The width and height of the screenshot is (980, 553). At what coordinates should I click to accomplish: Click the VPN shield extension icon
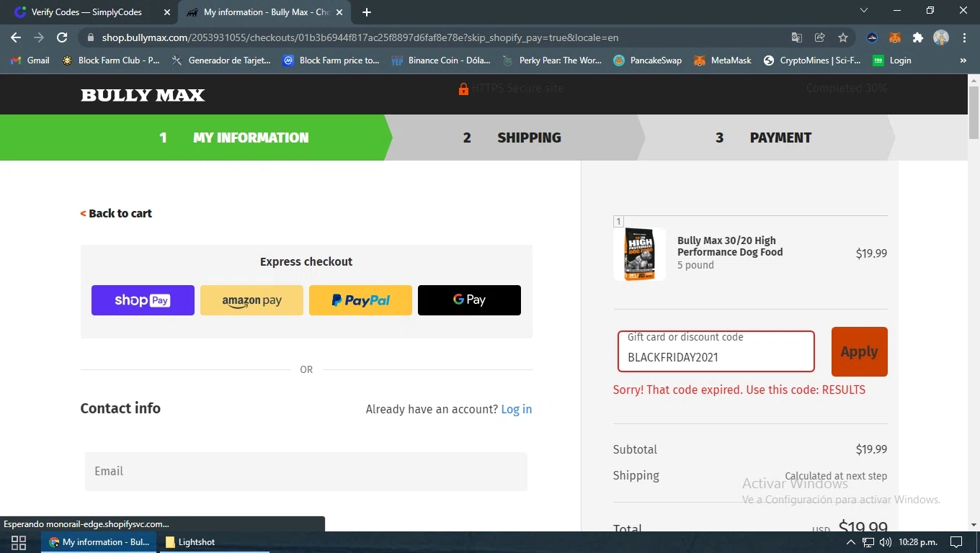coord(872,37)
